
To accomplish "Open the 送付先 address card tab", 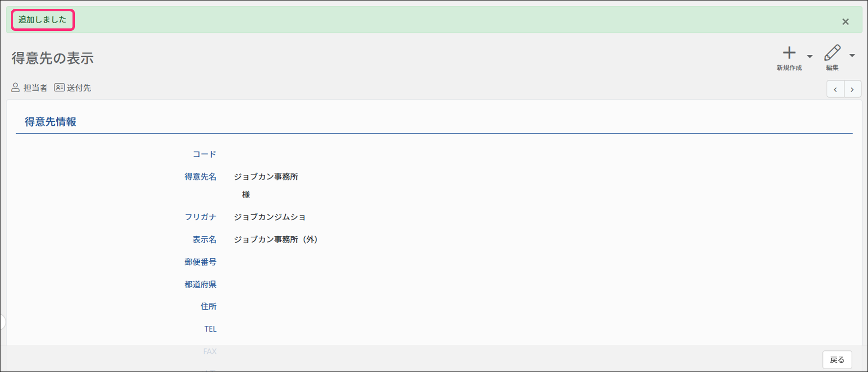I will pyautogui.click(x=72, y=88).
